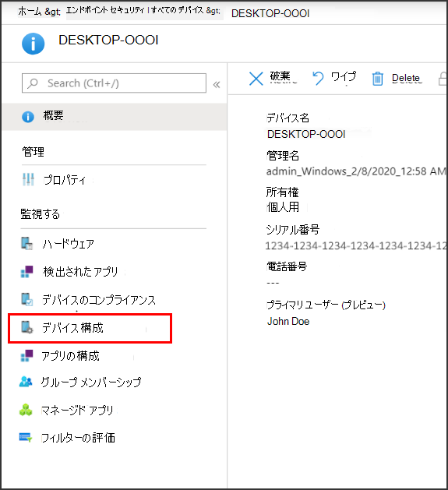Viewport: 448px width, 490px height.
Task: Click the マネージド アプリ green cubes icon
Action: [x=26, y=410]
